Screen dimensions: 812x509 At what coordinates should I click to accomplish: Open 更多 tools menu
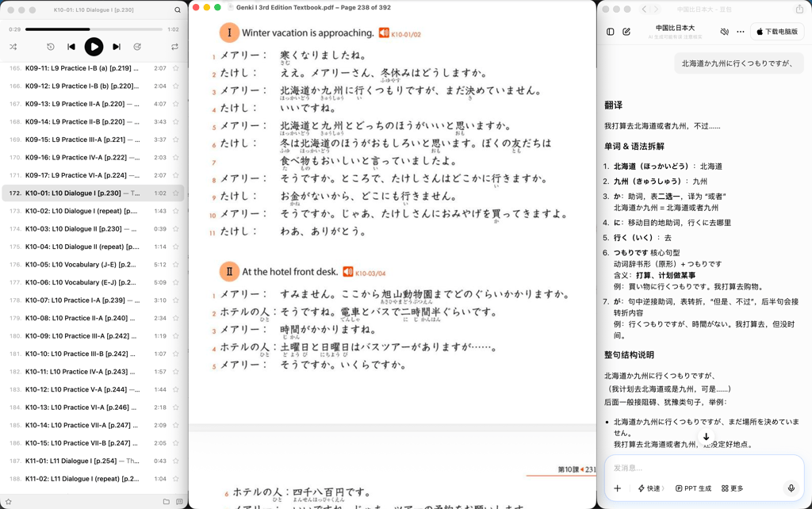[x=732, y=488]
